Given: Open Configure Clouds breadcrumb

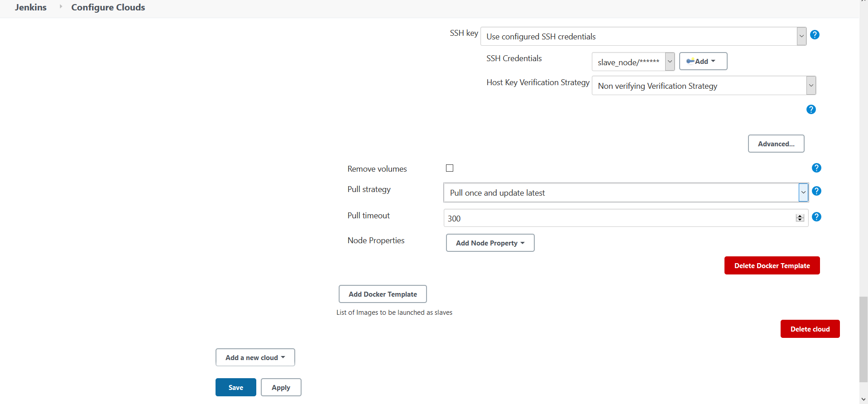Looking at the screenshot, I should (x=108, y=7).
